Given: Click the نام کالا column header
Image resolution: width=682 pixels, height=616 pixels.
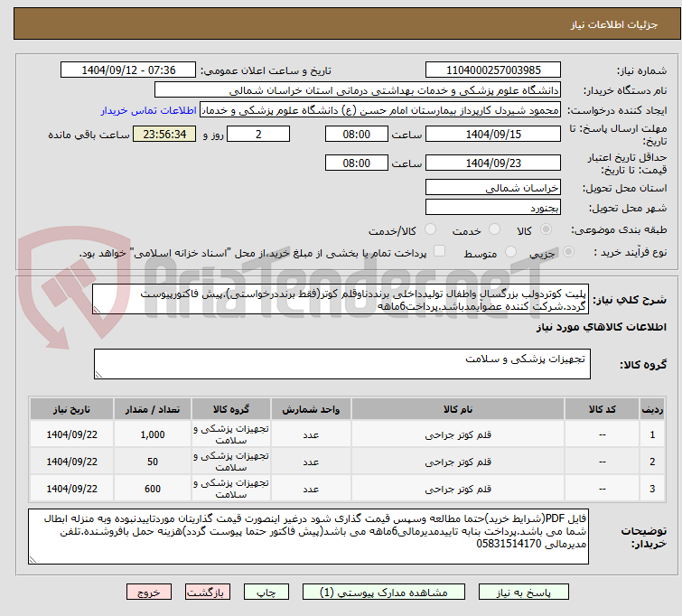Looking at the screenshot, I should click(458, 409).
